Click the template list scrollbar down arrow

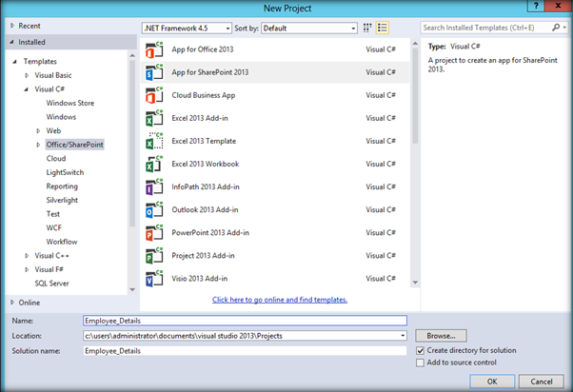415,282
